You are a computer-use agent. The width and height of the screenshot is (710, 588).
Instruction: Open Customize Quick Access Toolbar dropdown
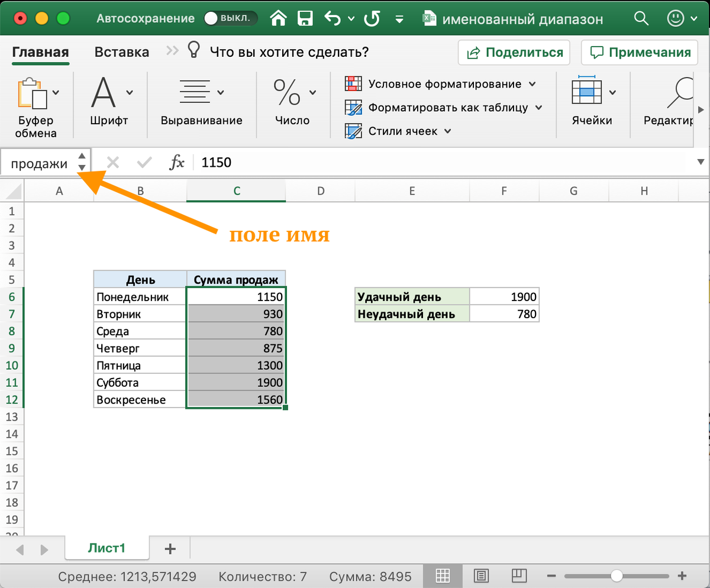(399, 20)
